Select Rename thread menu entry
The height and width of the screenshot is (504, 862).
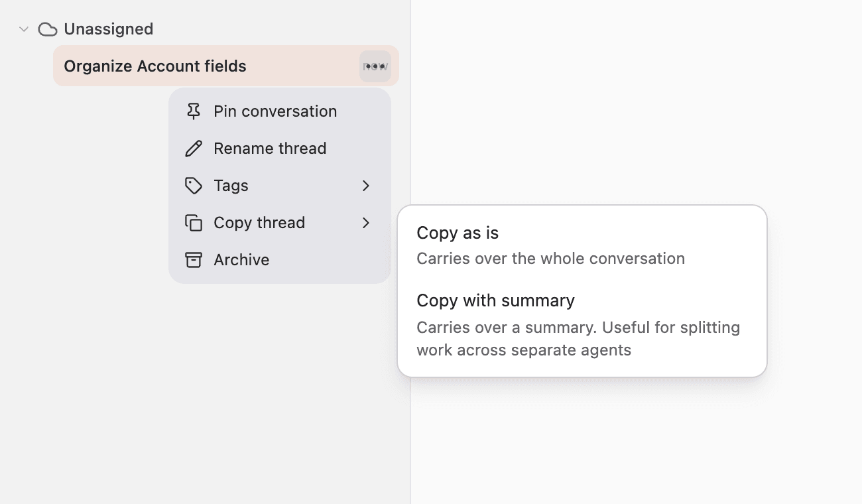pyautogui.click(x=279, y=149)
